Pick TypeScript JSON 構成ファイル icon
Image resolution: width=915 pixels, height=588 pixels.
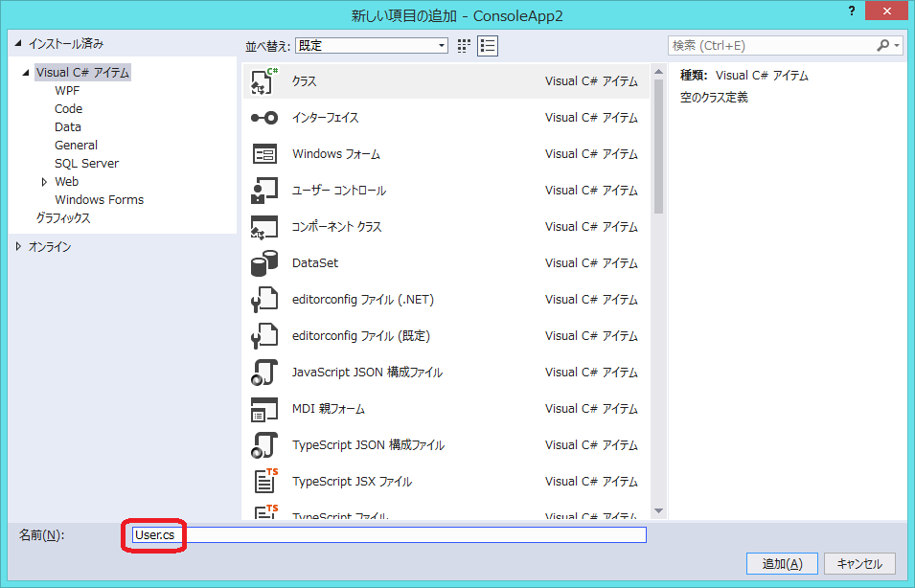(x=264, y=445)
